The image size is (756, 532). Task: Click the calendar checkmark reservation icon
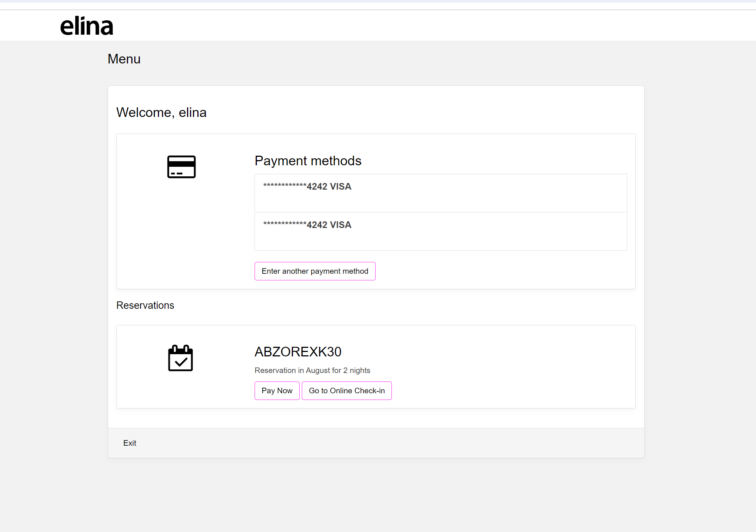tap(180, 358)
